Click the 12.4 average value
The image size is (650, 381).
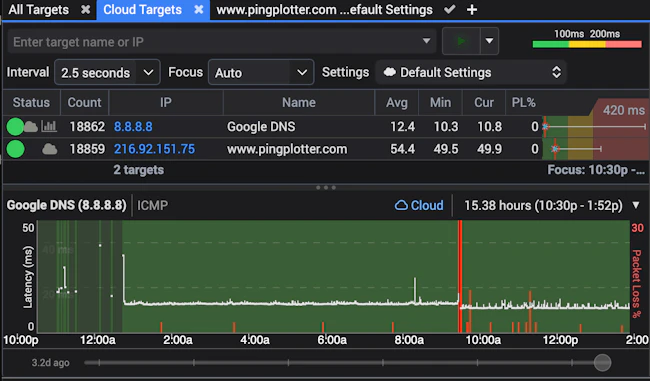403,126
